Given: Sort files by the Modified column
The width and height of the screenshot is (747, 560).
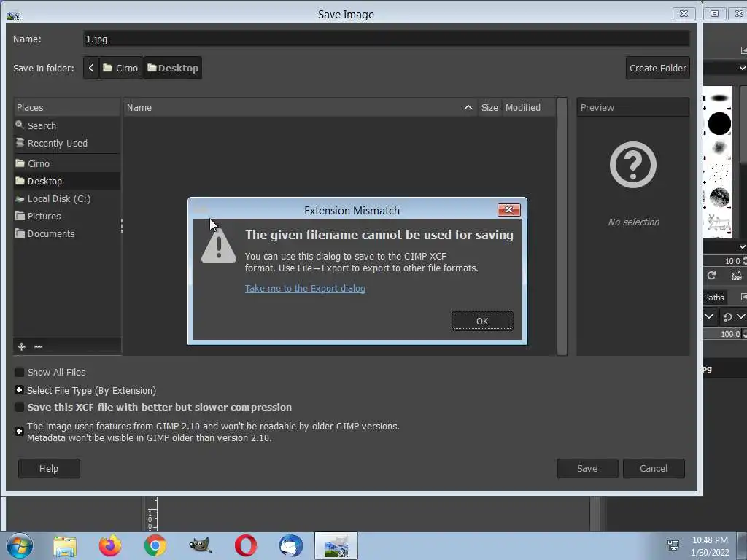Looking at the screenshot, I should (x=528, y=108).
